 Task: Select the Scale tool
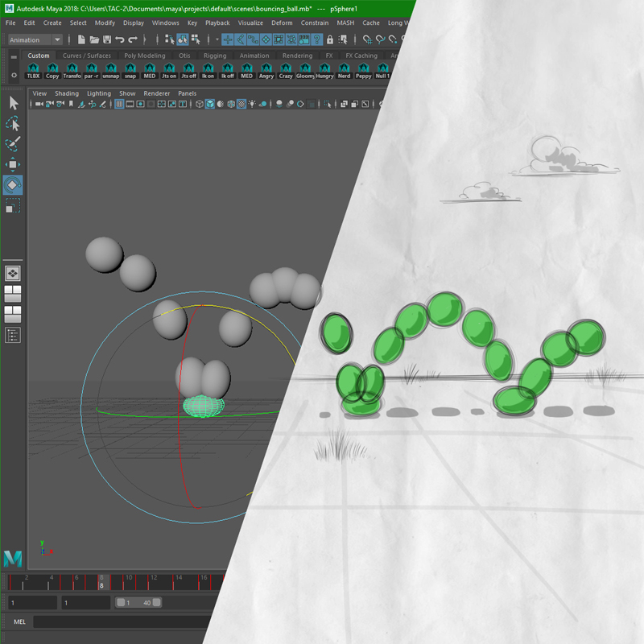(x=13, y=205)
